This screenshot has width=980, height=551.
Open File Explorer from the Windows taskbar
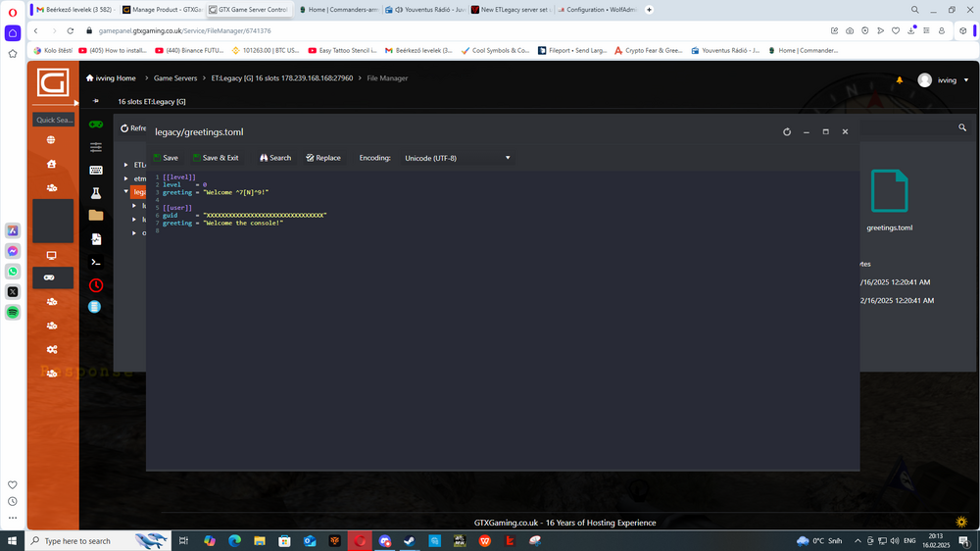pos(260,541)
